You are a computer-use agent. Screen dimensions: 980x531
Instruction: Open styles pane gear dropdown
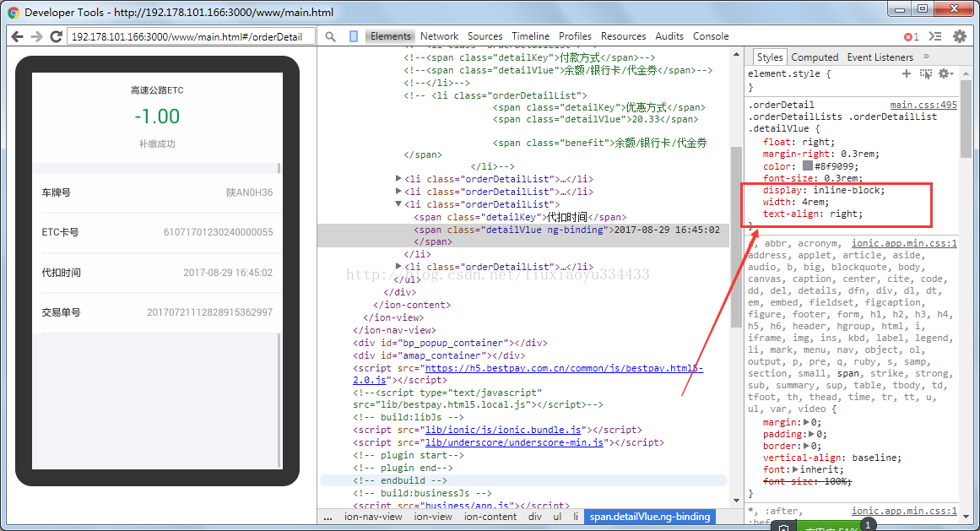click(945, 73)
